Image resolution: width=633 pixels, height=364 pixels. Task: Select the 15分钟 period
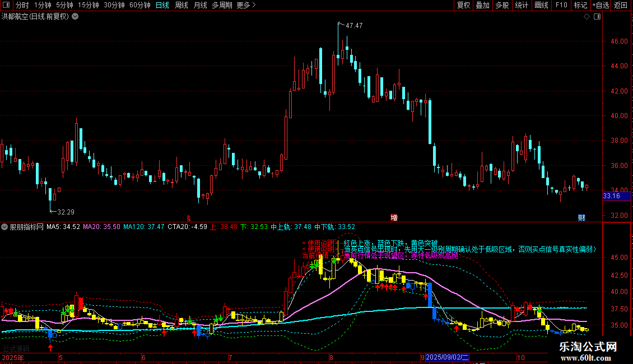pos(89,5)
